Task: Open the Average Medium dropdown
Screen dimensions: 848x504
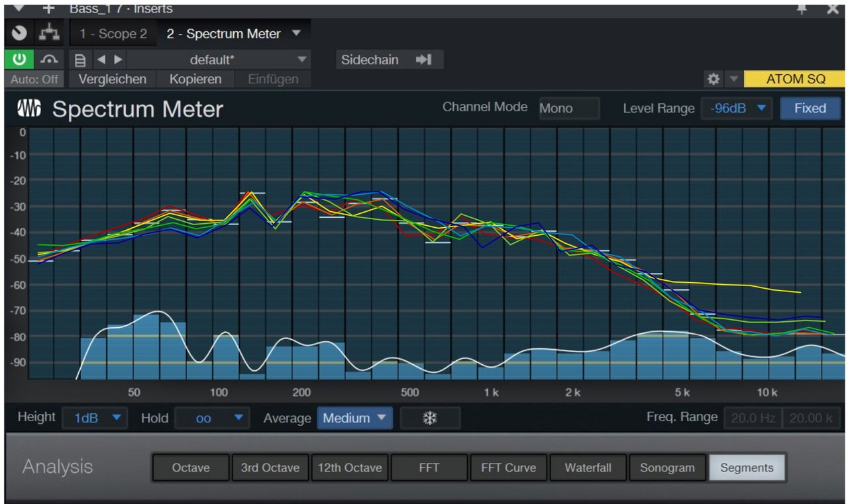Action: click(354, 419)
